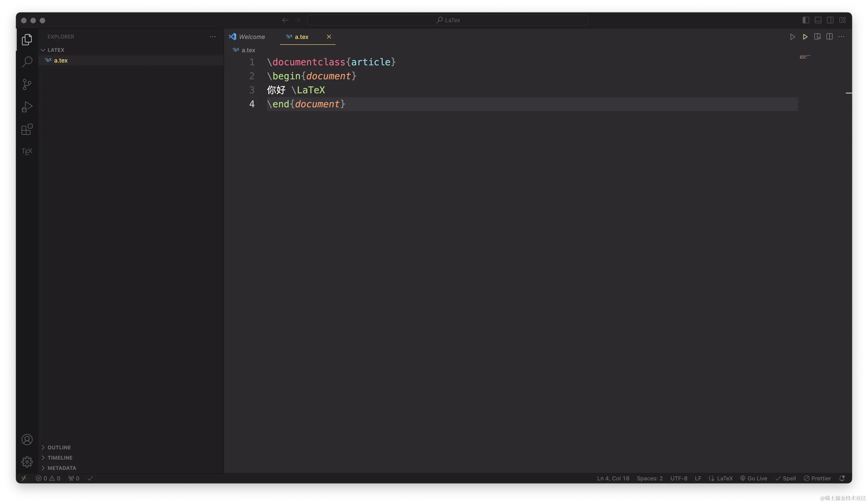Click UTF-8 encoding in status bar
Viewport: 868px width, 503px height.
coord(679,478)
